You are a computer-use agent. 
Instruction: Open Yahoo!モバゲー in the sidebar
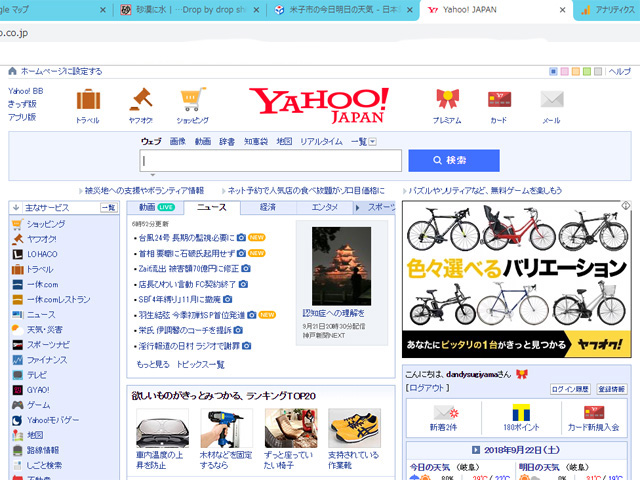(x=53, y=420)
